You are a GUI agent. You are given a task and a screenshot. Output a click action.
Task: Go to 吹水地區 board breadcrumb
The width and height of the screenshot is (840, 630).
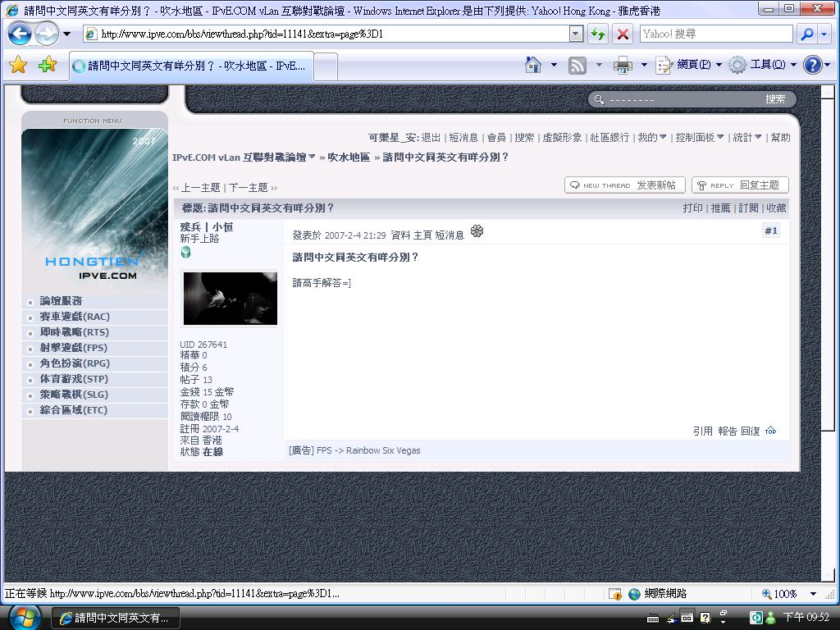tap(349, 157)
